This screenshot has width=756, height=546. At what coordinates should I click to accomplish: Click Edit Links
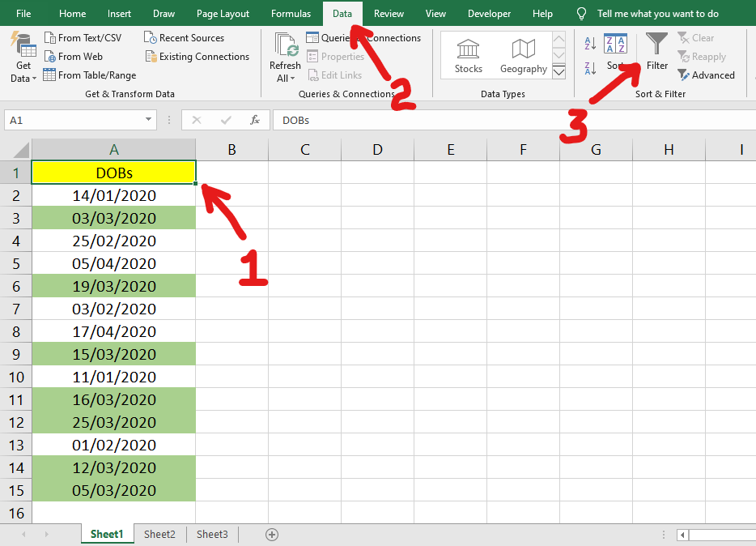click(334, 75)
